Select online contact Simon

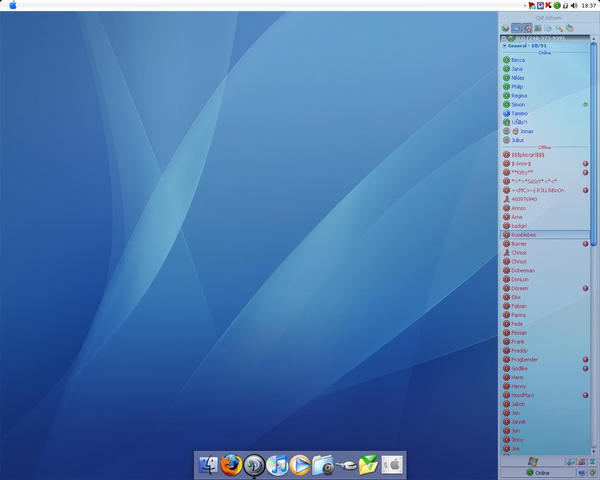coord(545,104)
